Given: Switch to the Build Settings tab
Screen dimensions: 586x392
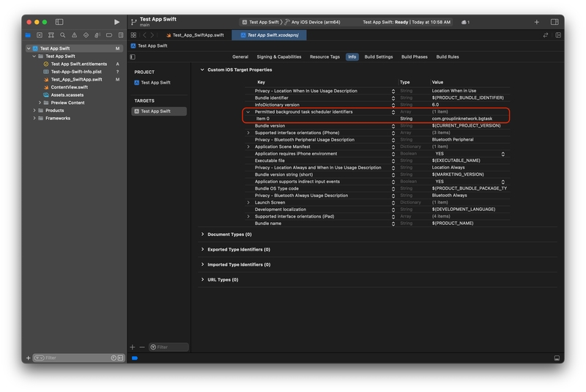Looking at the screenshot, I should coord(379,56).
